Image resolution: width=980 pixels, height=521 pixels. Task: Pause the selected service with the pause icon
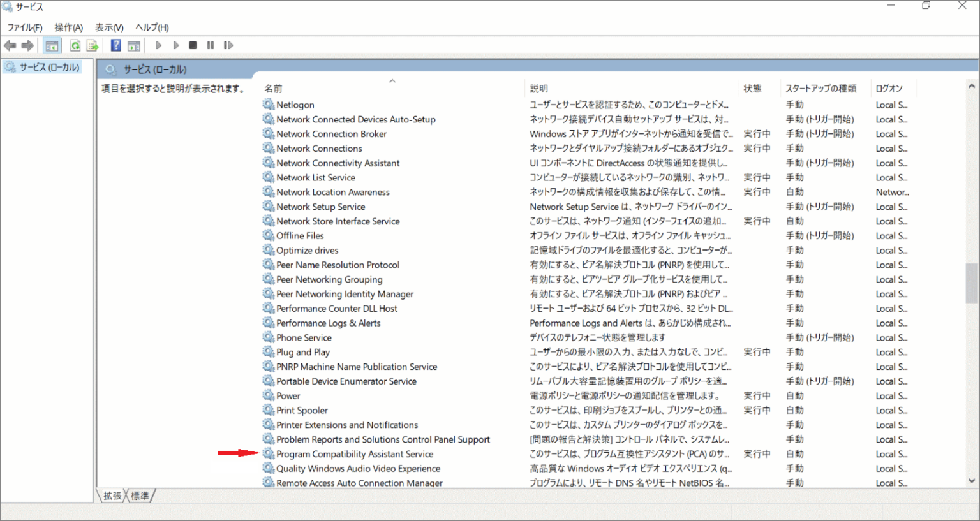(210, 45)
